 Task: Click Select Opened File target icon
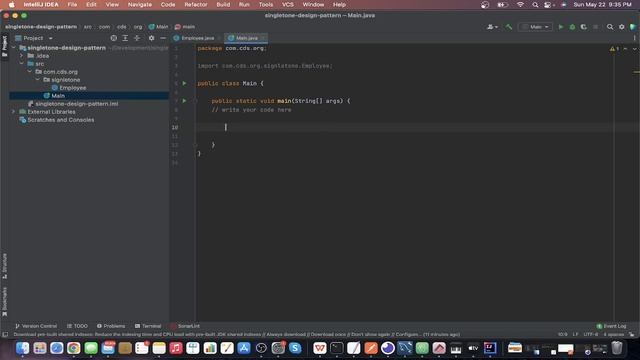pyautogui.click(x=113, y=38)
